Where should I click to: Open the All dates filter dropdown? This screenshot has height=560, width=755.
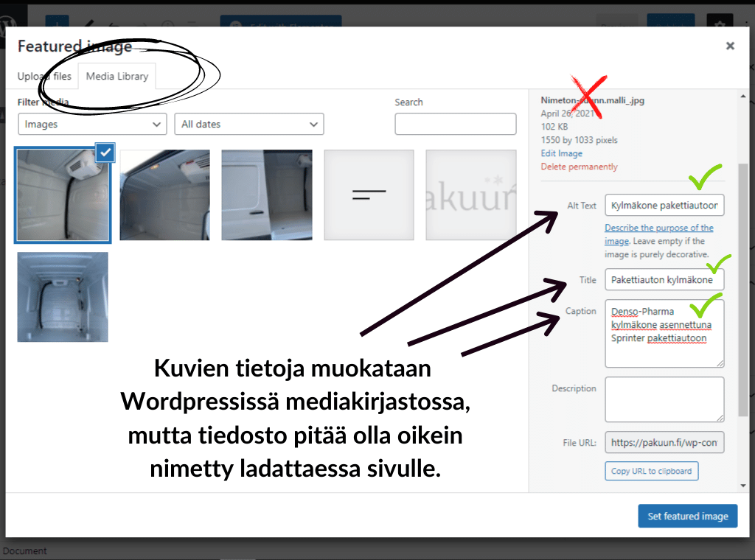point(248,124)
